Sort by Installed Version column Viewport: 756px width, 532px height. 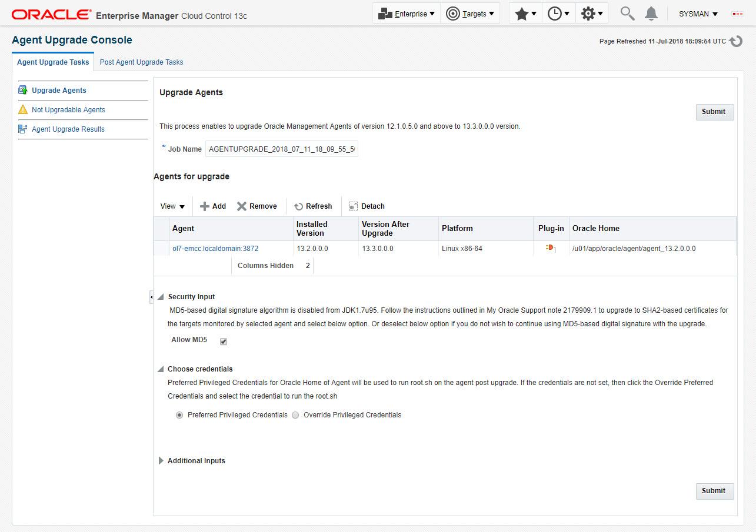(326, 229)
